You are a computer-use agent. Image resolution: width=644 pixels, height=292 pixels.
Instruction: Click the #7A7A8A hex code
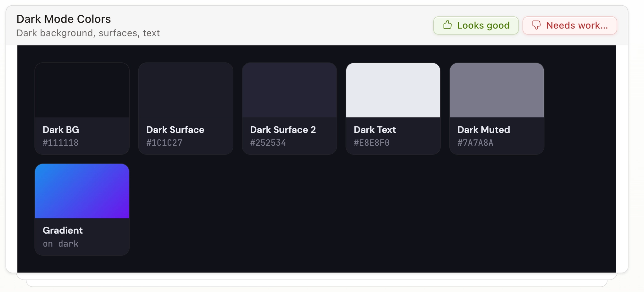coord(475,143)
